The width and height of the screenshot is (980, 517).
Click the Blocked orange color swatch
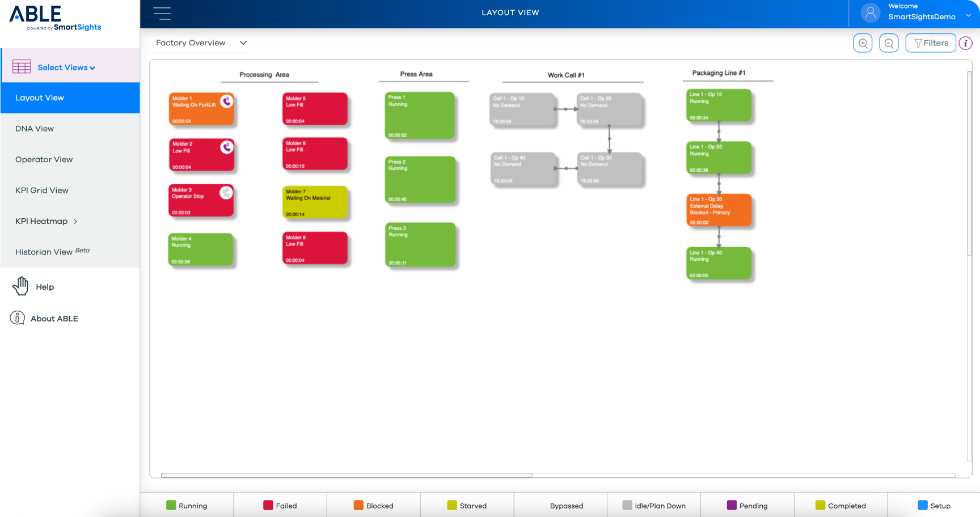coord(358,505)
